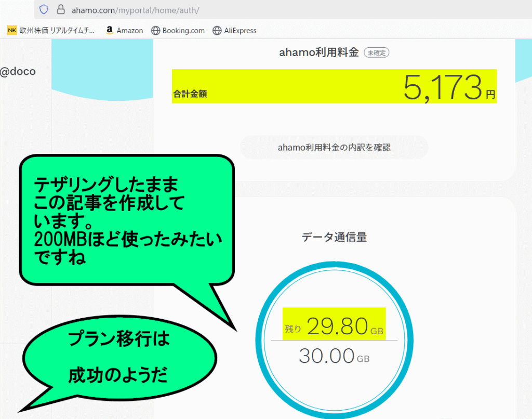
Task: Click the 未確定 badge
Action: [376, 53]
